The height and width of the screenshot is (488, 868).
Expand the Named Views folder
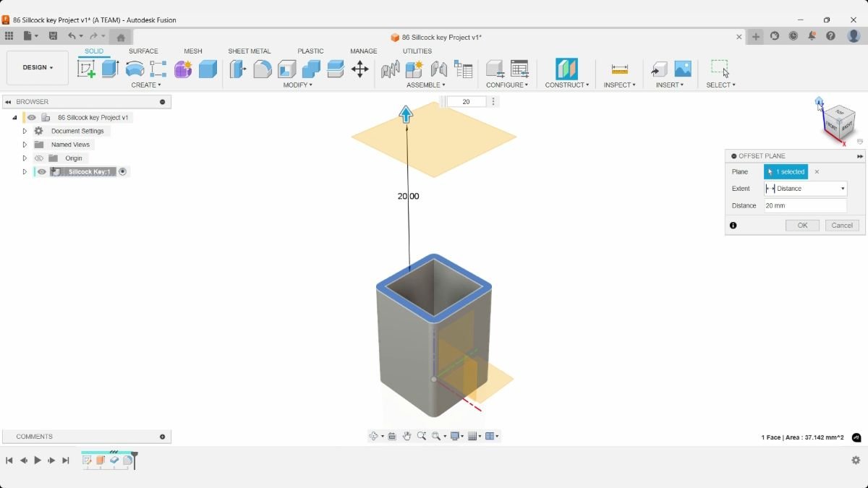tap(25, 145)
